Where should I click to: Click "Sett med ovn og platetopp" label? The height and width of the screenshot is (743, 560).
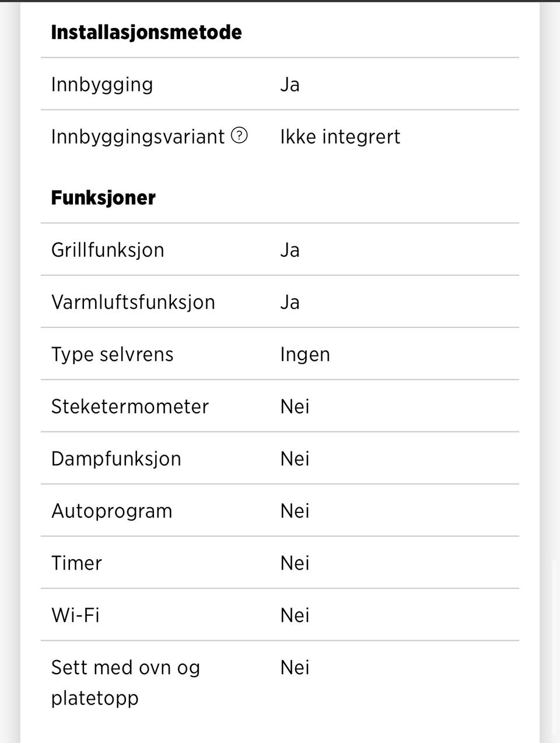(x=125, y=682)
